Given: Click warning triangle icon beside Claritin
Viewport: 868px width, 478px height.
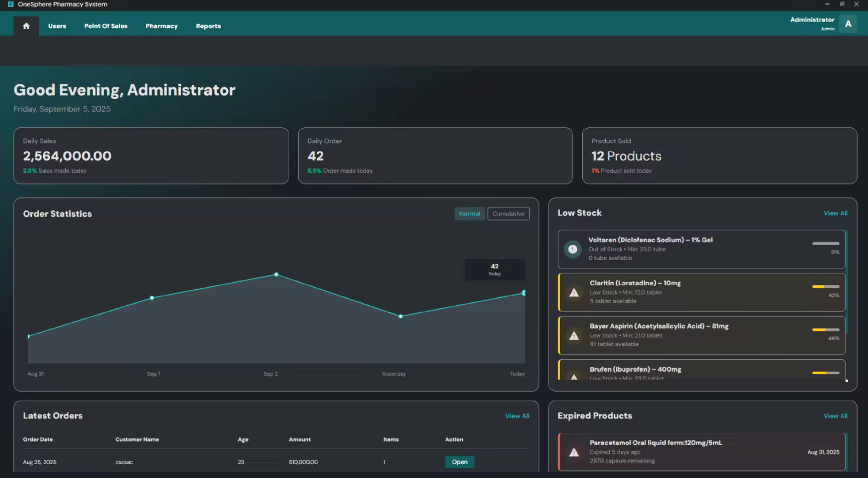Looking at the screenshot, I should [x=574, y=292].
